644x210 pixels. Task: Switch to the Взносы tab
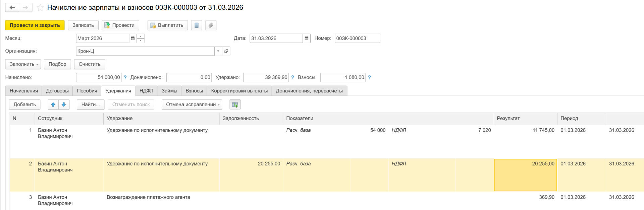click(x=194, y=91)
